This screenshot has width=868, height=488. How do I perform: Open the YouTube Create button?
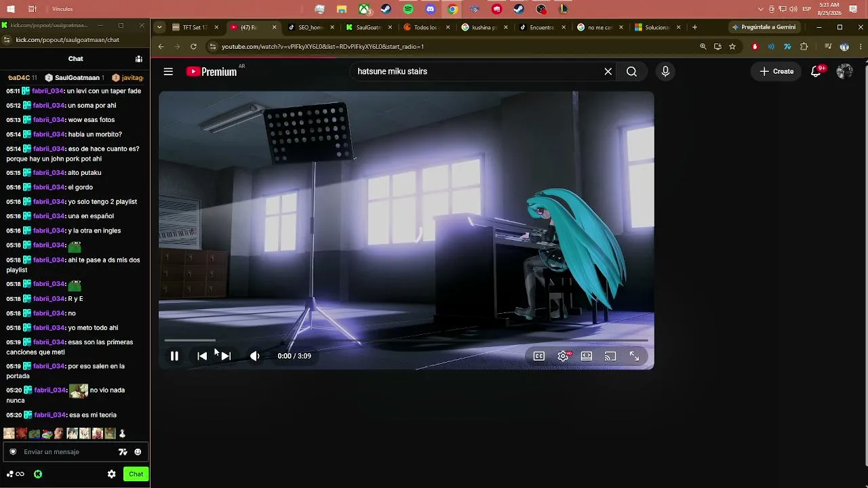tap(776, 71)
